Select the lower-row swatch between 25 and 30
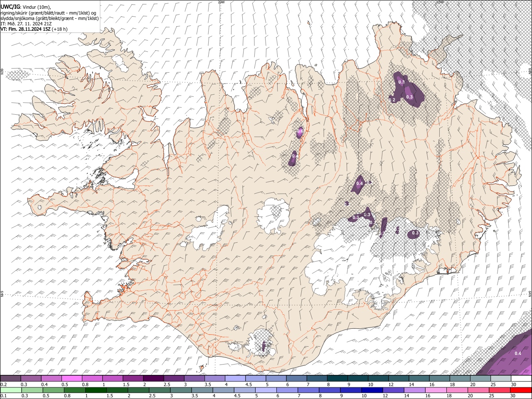 500,390
